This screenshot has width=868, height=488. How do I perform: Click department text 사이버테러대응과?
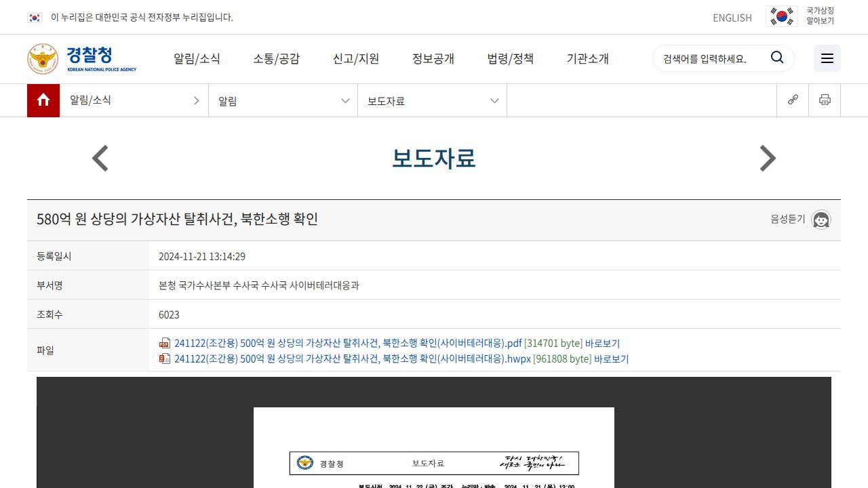point(324,285)
